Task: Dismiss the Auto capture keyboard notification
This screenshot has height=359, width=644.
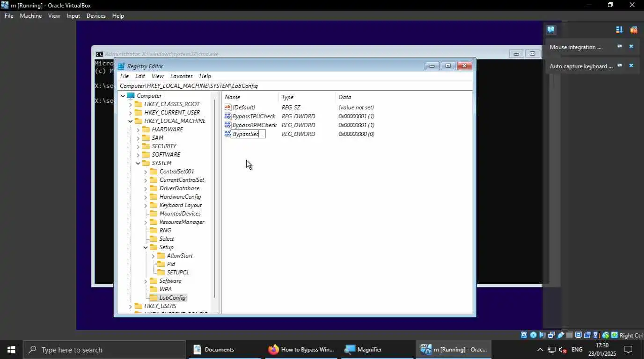Action: coord(631,65)
